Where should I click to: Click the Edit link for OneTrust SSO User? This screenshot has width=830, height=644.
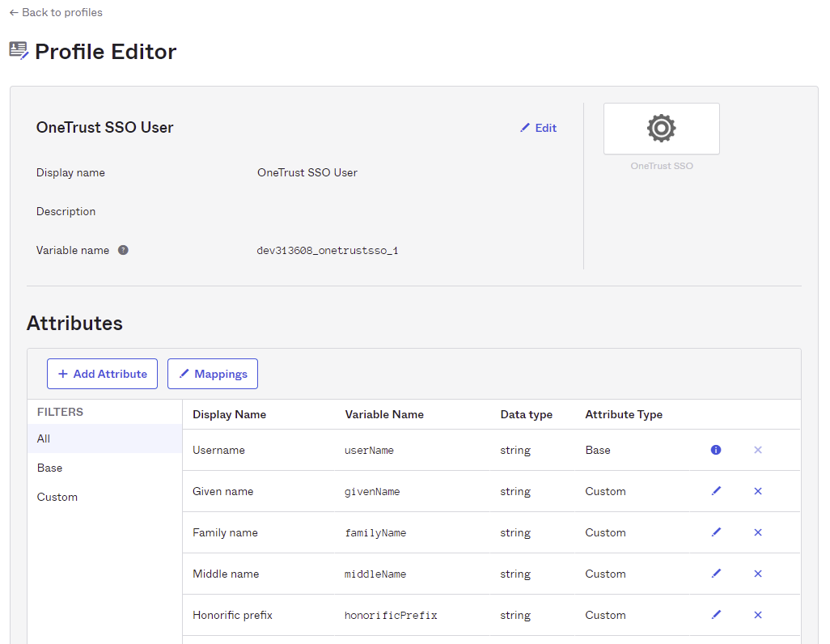[x=538, y=127]
